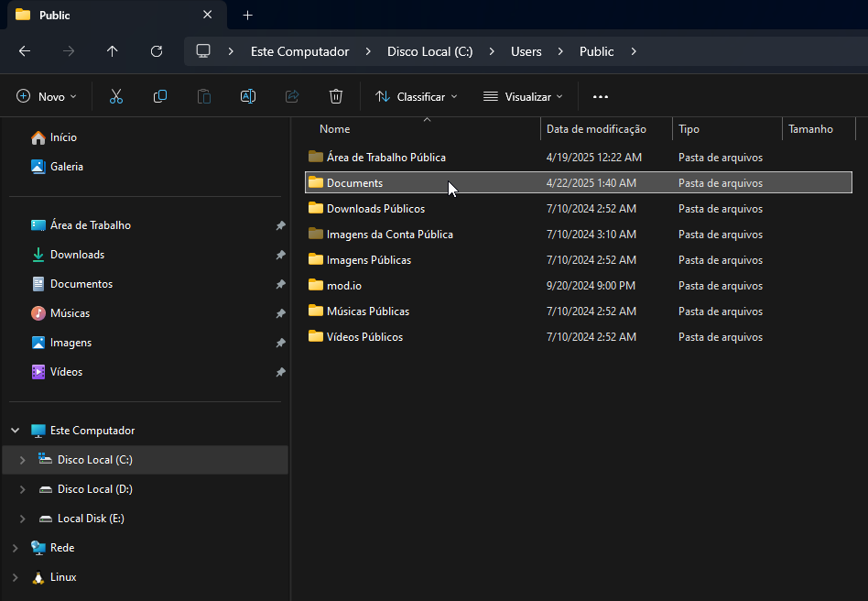868x601 pixels.
Task: Expand the Linux tree node
Action: (x=15, y=577)
